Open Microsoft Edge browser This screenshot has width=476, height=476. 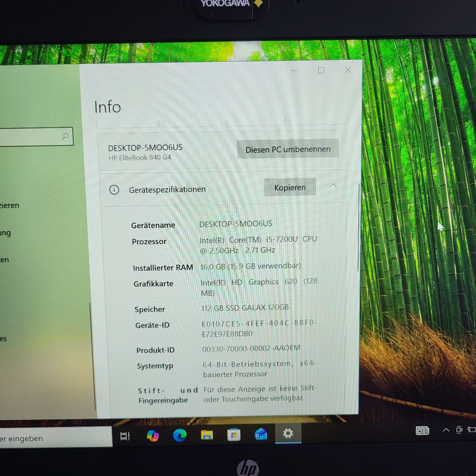pos(180,435)
